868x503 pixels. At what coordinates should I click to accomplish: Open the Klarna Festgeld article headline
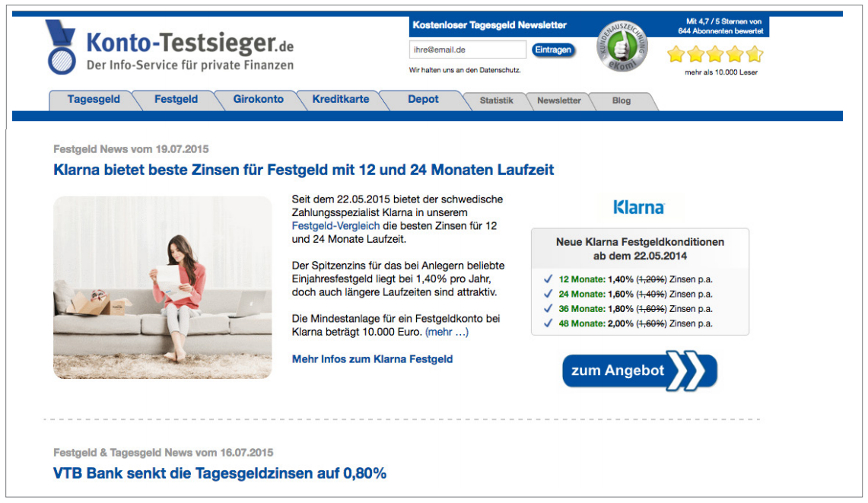click(304, 170)
